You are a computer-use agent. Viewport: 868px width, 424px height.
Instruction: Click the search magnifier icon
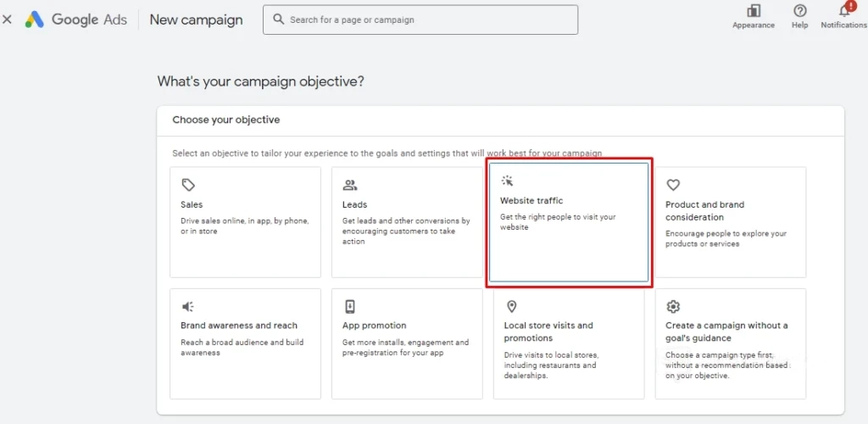click(x=278, y=20)
